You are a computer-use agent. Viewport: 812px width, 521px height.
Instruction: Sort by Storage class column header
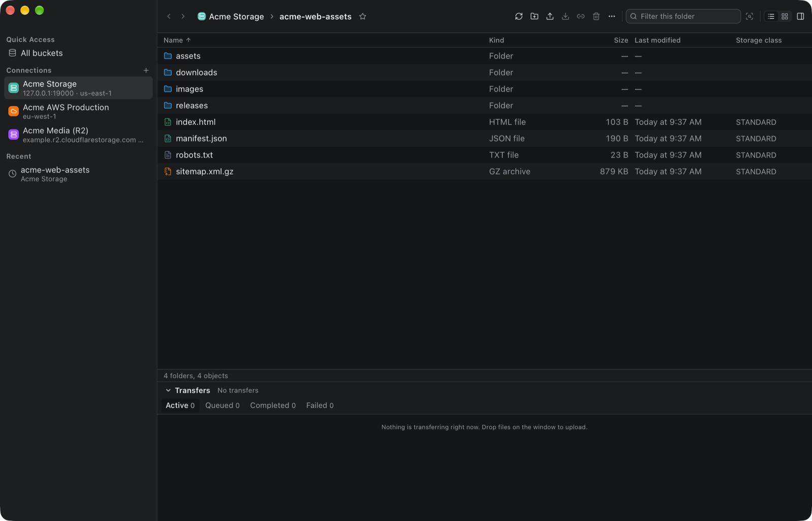[759, 40]
